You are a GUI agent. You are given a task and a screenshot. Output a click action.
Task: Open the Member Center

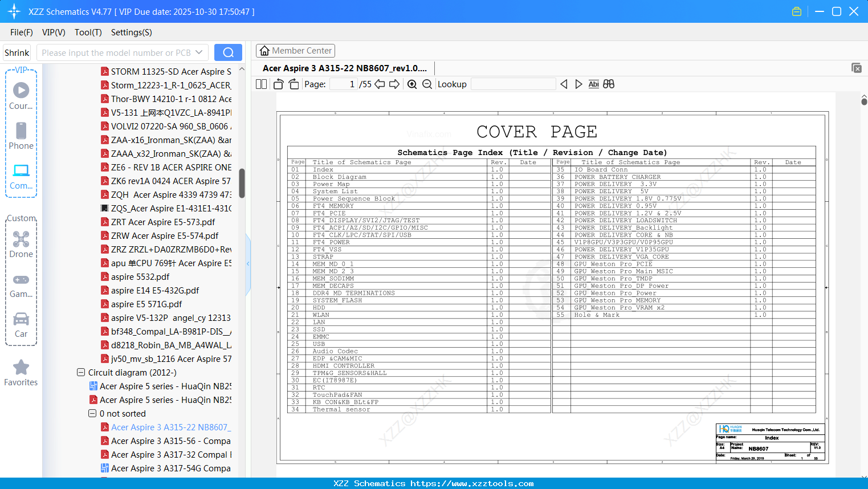[x=295, y=51]
